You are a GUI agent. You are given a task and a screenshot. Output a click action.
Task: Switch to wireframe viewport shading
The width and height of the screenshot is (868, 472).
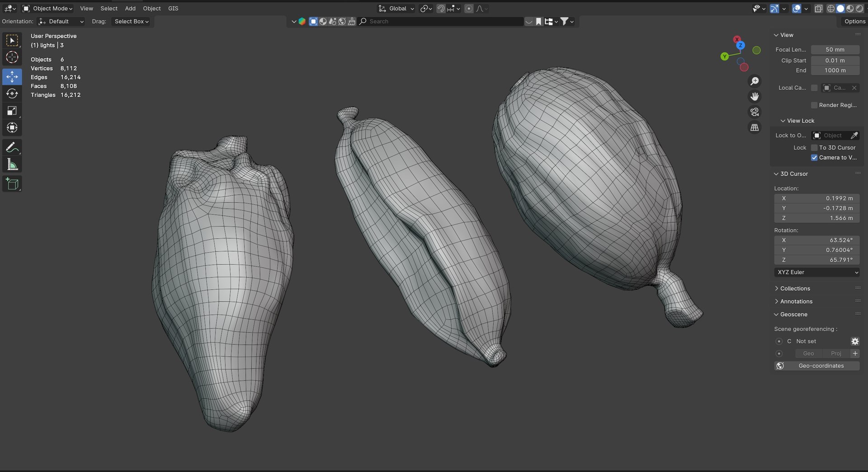[831, 9]
